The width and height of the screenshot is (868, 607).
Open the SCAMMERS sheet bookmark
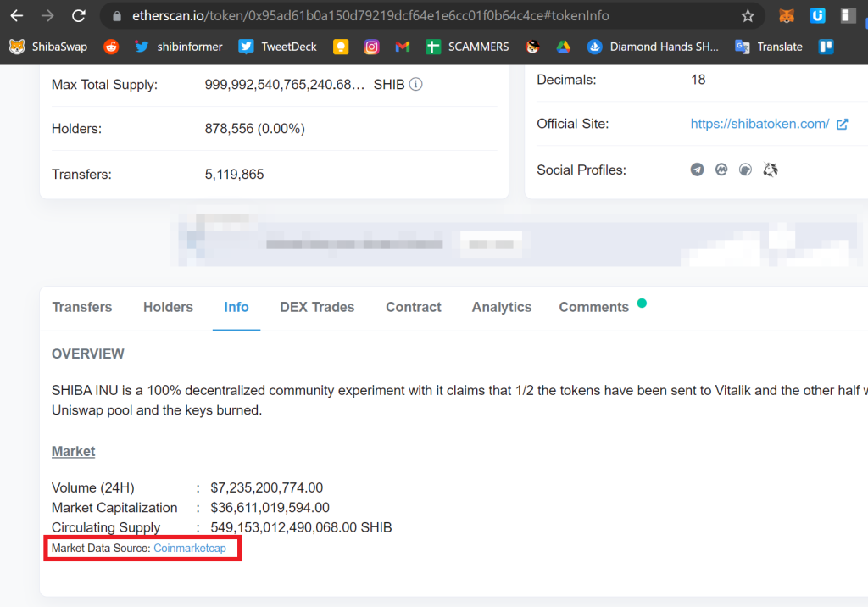point(467,47)
